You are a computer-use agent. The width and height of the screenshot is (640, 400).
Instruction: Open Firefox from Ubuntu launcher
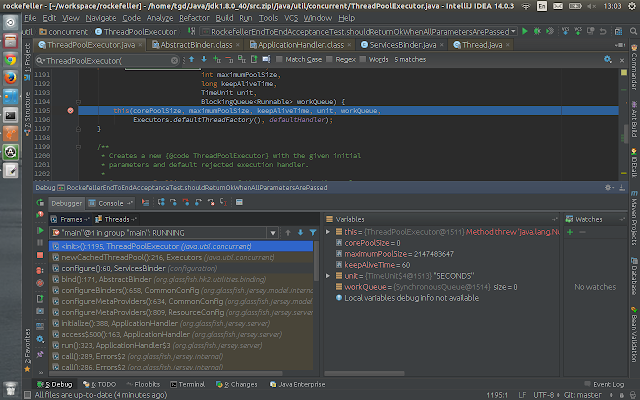11,78
